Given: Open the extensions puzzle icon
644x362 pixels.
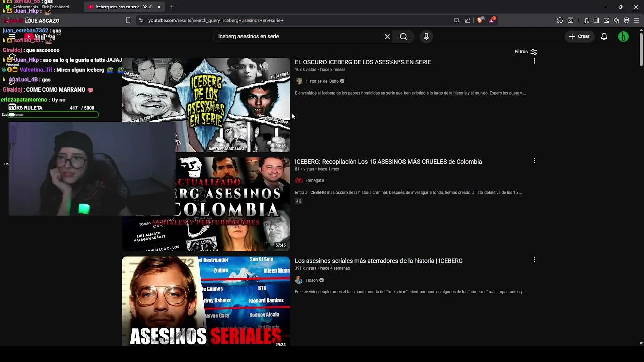Looking at the screenshot, I should tap(560, 20).
